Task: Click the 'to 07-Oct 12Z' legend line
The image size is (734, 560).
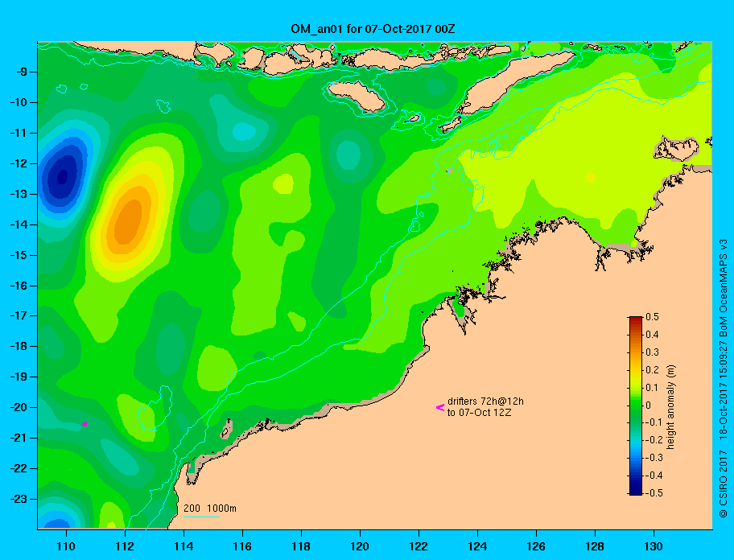Action: point(479,413)
